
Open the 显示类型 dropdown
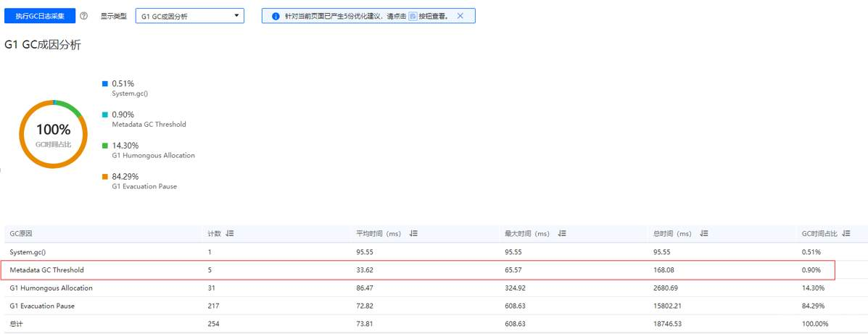(190, 16)
